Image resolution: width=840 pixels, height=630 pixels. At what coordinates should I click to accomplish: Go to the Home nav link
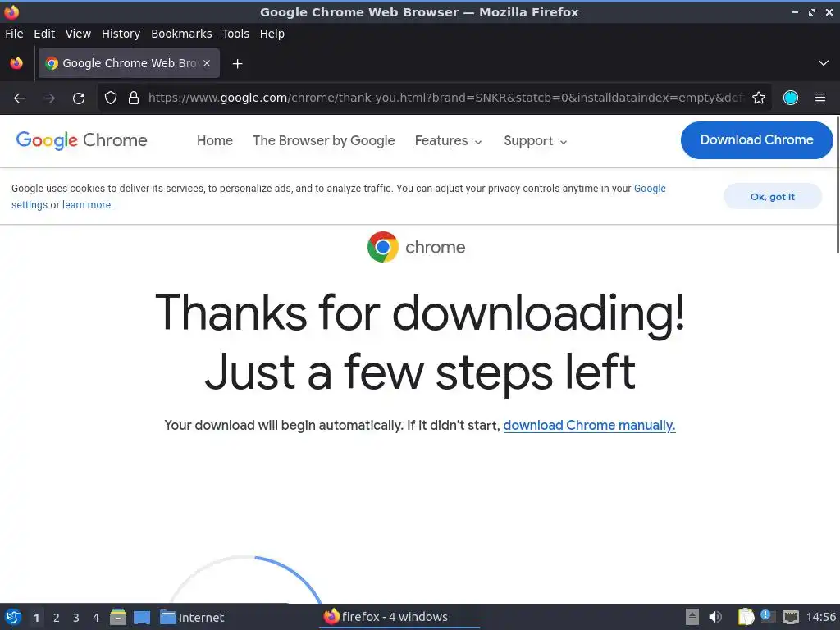[x=215, y=140]
